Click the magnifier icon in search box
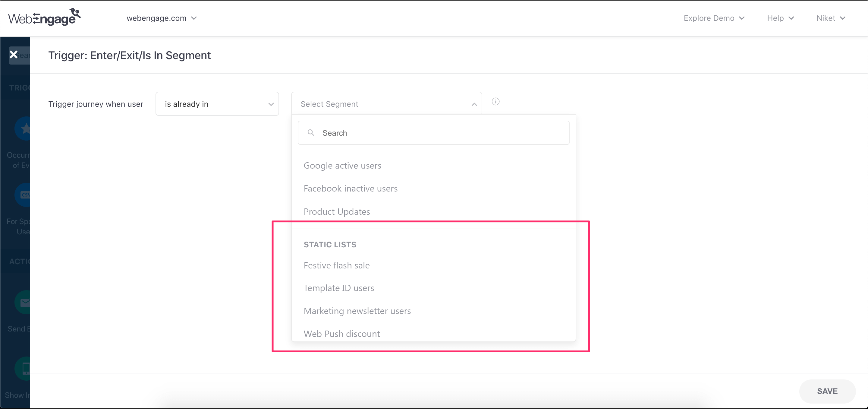The width and height of the screenshot is (868, 409). [x=311, y=133]
